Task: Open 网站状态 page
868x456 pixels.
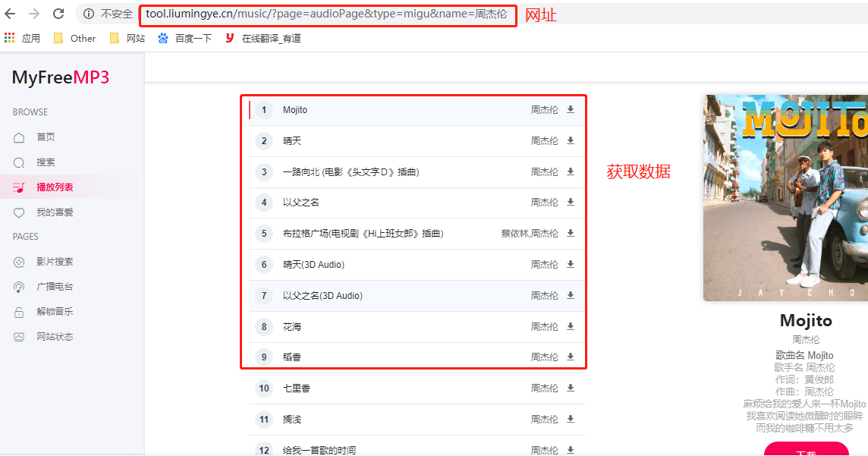Action: (x=55, y=336)
